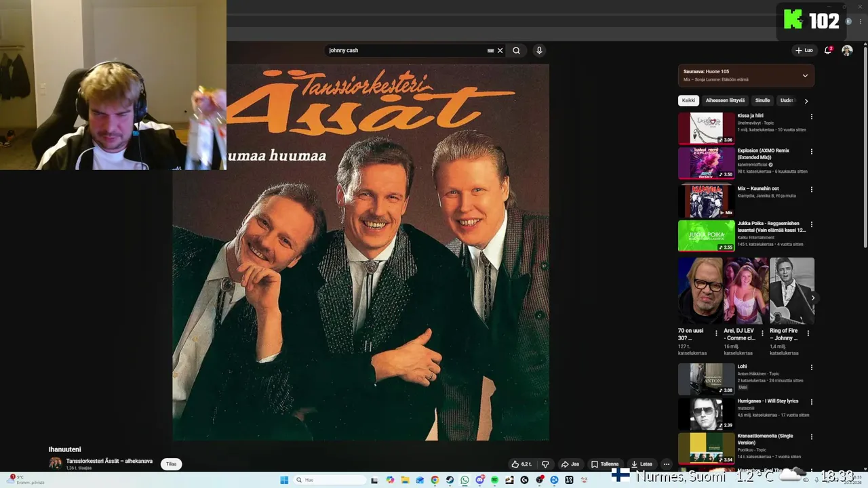
Task: Open Steam from the taskbar
Action: tap(450, 480)
